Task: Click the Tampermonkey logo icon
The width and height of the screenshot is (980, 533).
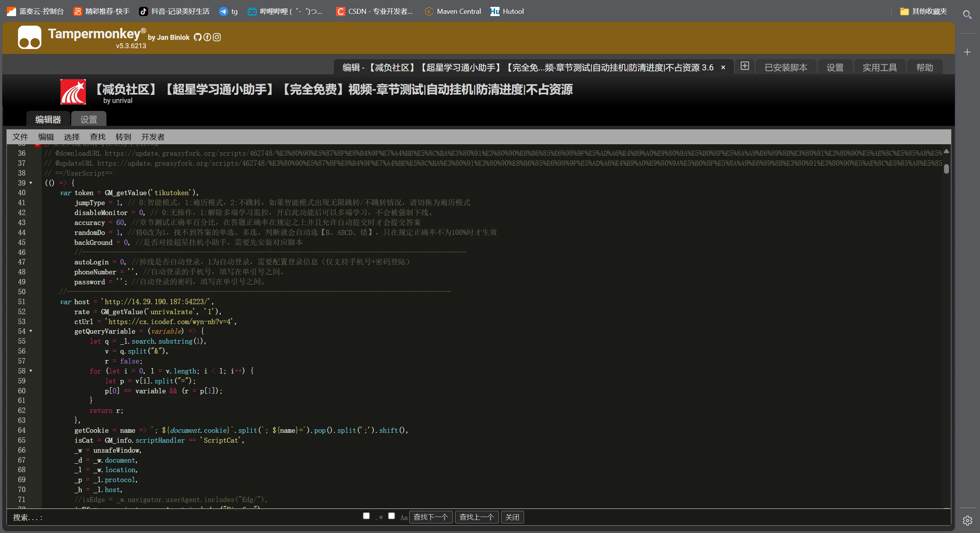Action: coord(29,37)
